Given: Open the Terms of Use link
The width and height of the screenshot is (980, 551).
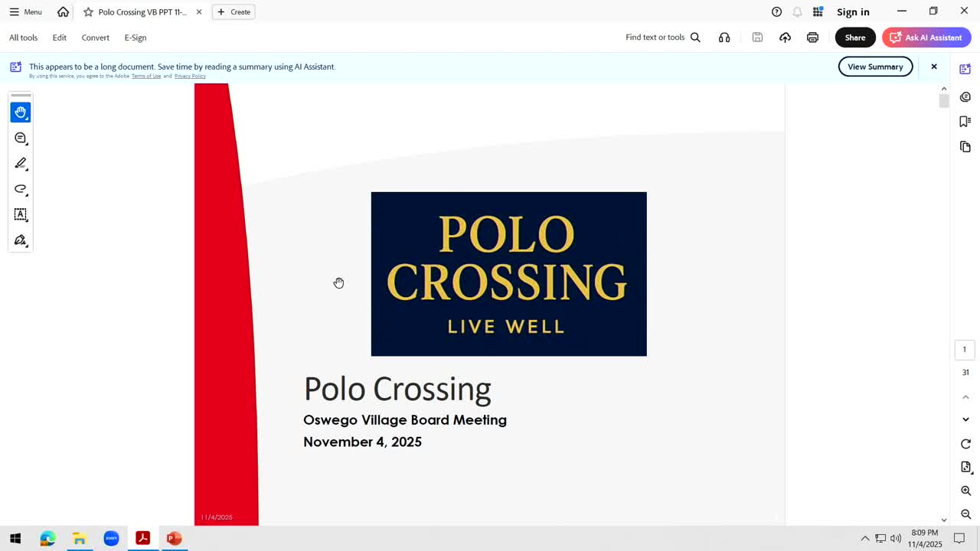Looking at the screenshot, I should [146, 76].
